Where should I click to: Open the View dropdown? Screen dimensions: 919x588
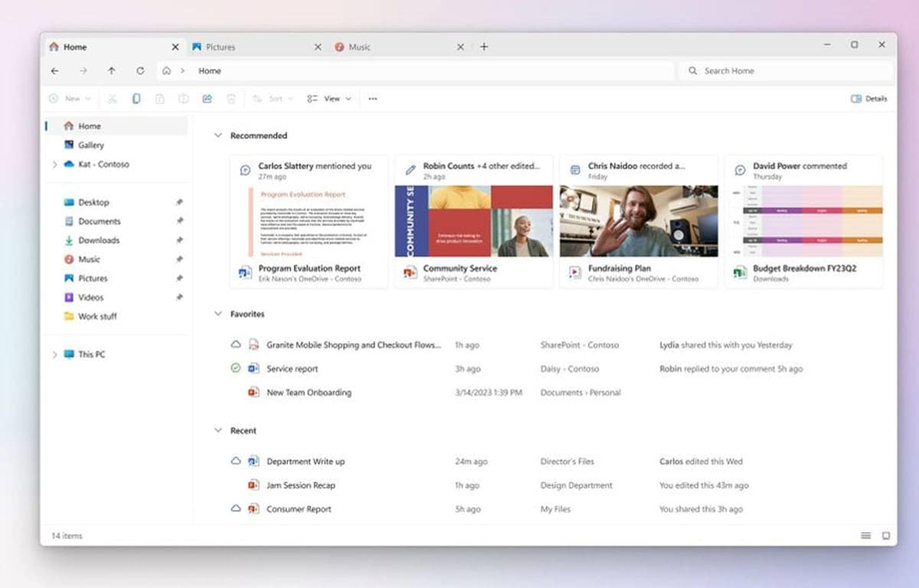coord(329,99)
